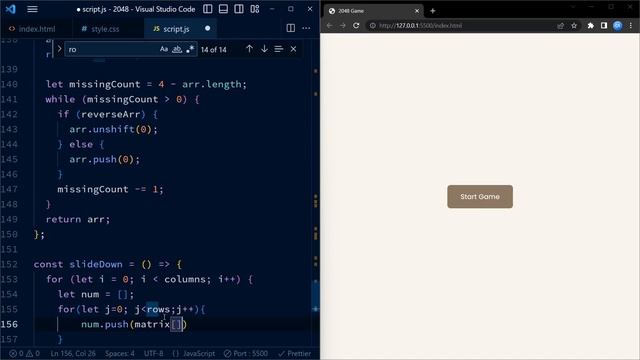The width and height of the screenshot is (640, 360).
Task: Click 'Ln 156, Col 26' status entry
Action: point(73,353)
